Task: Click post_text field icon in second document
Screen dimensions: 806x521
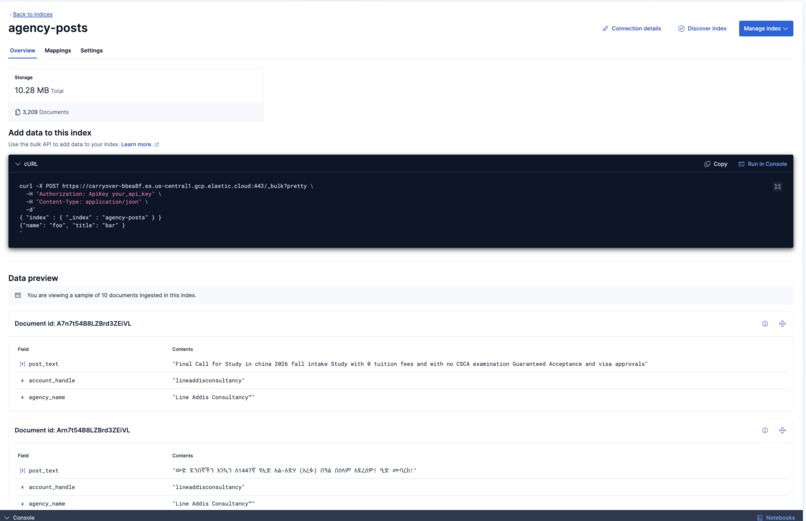Action: pyautogui.click(x=22, y=471)
